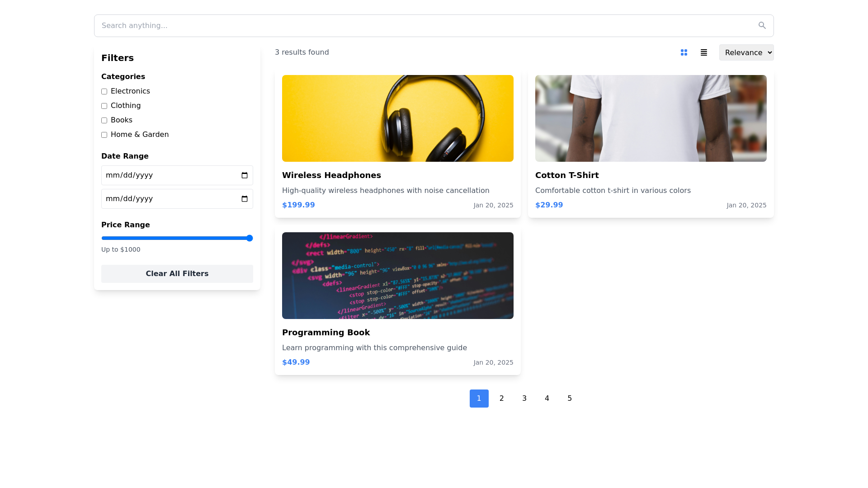Switch to grid view layout
868x488 pixels.
[684, 52]
